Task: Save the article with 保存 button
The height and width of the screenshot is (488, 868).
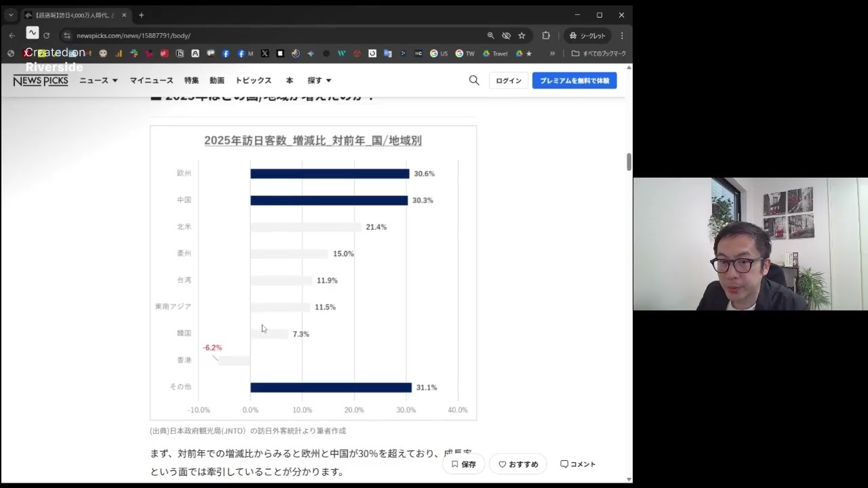Action: click(464, 464)
